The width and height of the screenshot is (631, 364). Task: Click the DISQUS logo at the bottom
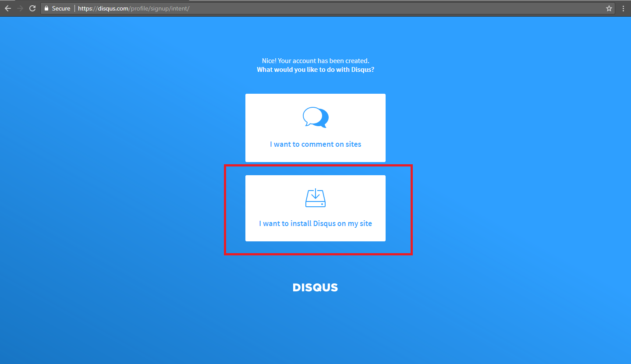click(x=315, y=288)
